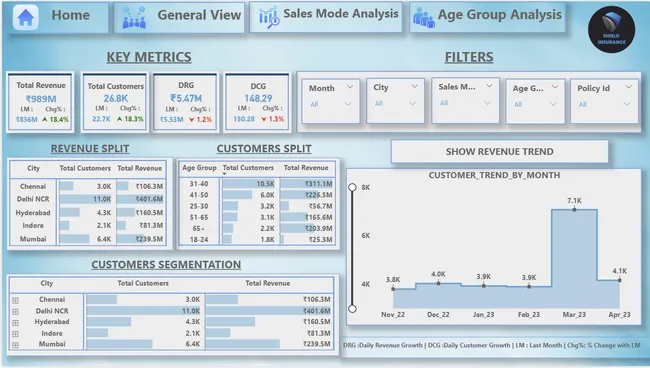Click Nov_22 3.8K data point
This screenshot has height=368, width=650.
coord(393,288)
